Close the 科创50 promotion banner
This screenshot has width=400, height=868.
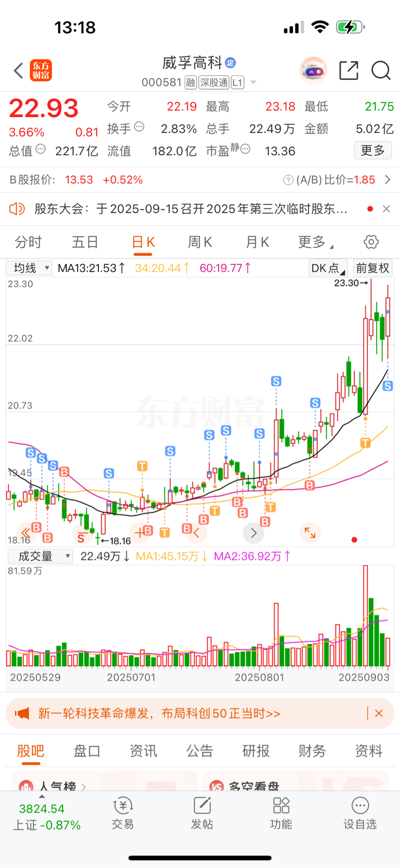pos(379,713)
